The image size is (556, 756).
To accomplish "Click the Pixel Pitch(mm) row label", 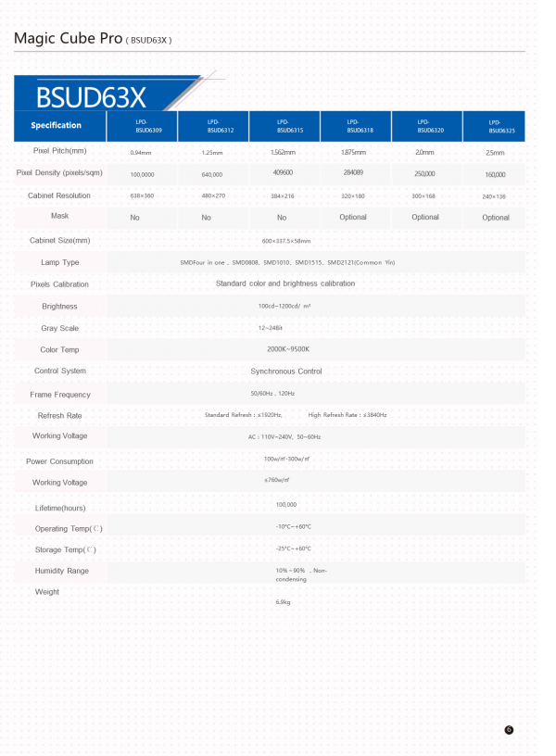I will pos(59,151).
